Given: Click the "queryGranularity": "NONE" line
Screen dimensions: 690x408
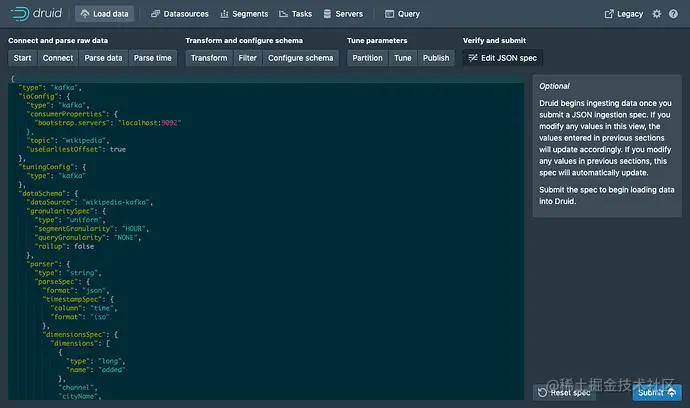Looking at the screenshot, I should pos(88,237).
